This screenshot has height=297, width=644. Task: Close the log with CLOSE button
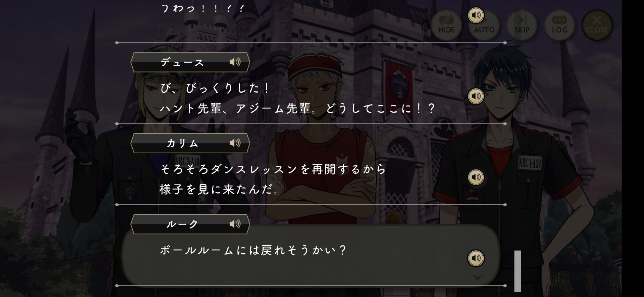(x=597, y=25)
